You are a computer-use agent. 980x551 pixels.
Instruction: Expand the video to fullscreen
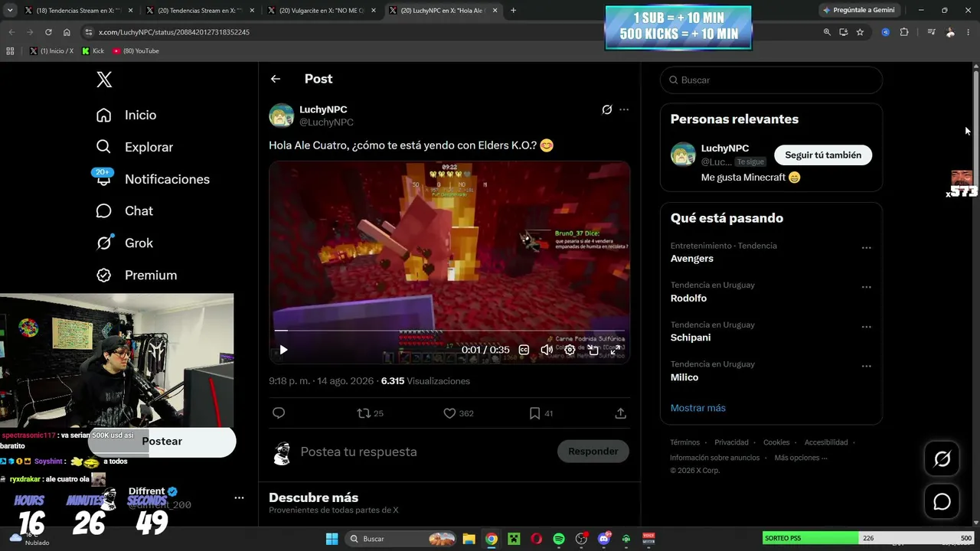click(x=616, y=350)
